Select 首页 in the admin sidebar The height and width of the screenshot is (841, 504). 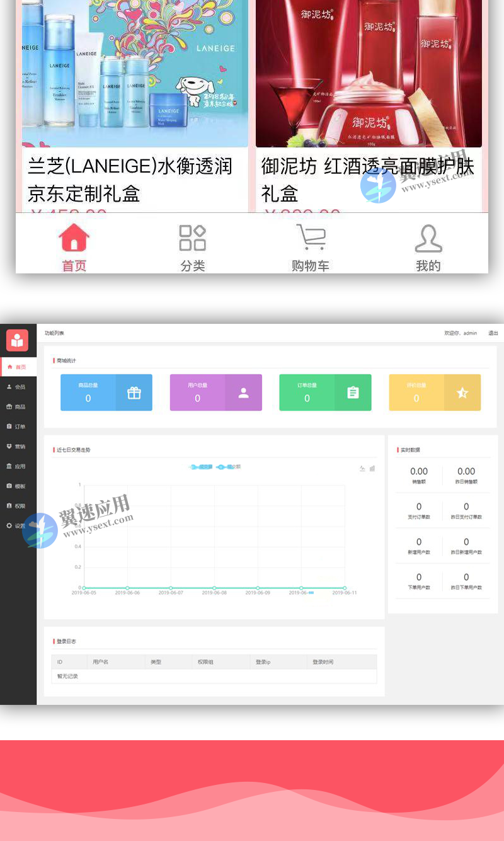18,367
